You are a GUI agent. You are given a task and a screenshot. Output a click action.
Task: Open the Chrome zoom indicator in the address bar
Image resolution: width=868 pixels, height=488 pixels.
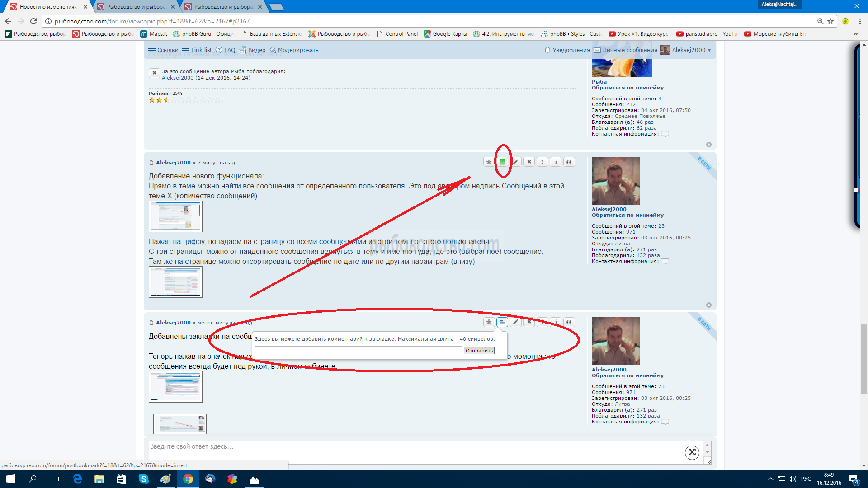click(820, 21)
